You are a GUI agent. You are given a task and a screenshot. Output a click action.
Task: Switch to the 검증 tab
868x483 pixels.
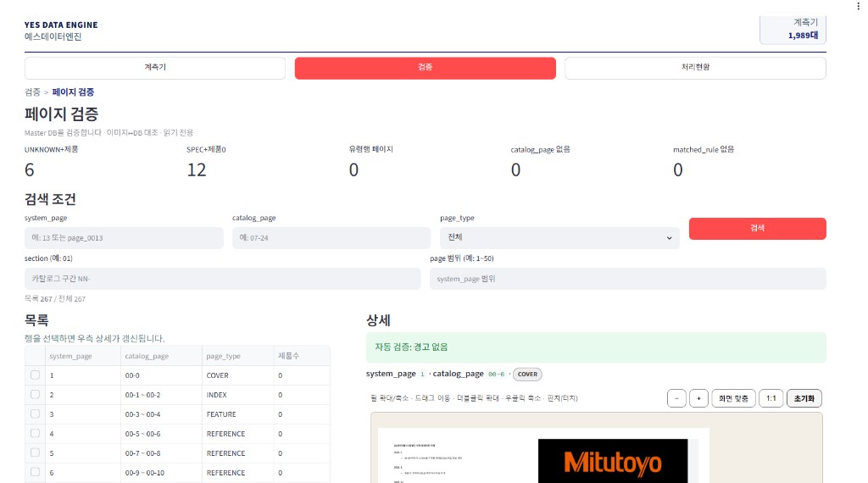(426, 68)
